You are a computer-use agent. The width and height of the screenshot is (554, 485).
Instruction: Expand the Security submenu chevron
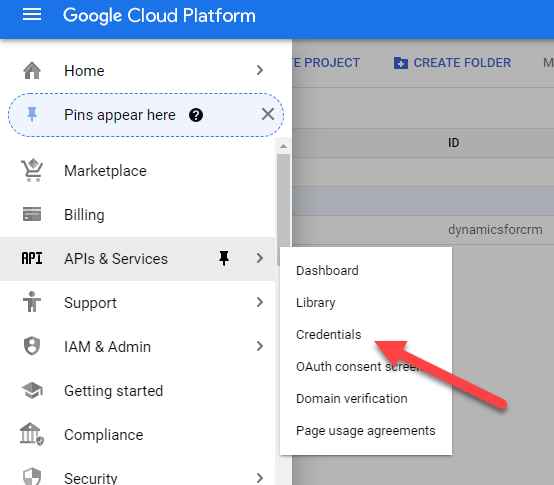click(260, 478)
